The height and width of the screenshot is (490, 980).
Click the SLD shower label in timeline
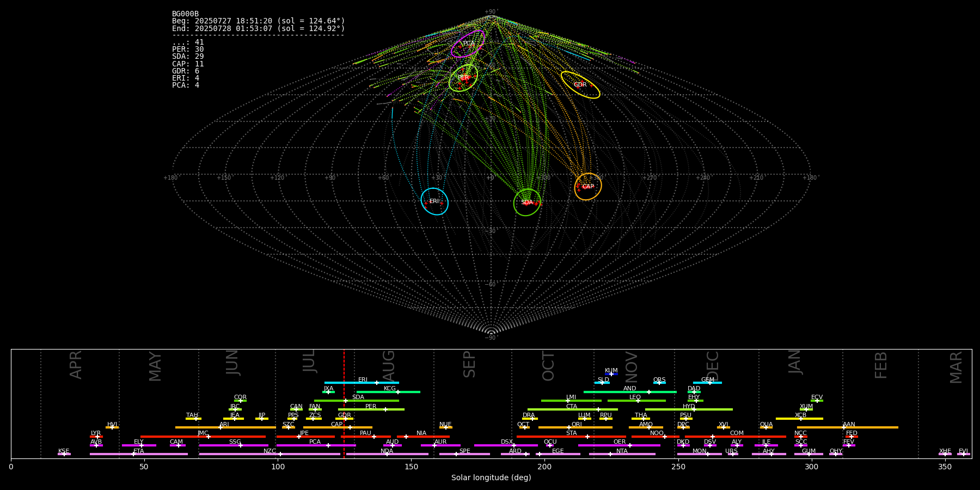tap(603, 380)
